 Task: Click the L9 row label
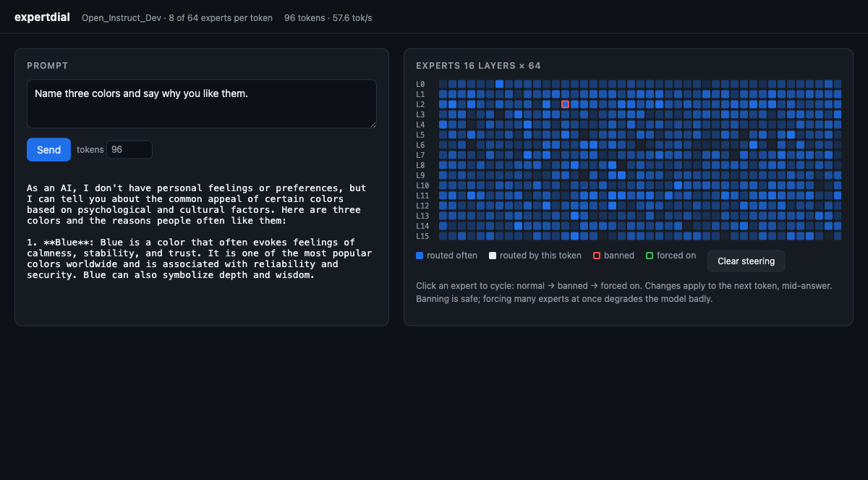click(x=421, y=175)
